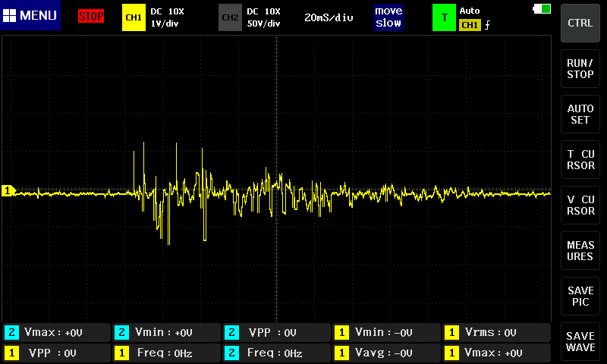This screenshot has height=364, width=607.
Task: Enable the T CURSOR time cursor
Action: (x=580, y=160)
